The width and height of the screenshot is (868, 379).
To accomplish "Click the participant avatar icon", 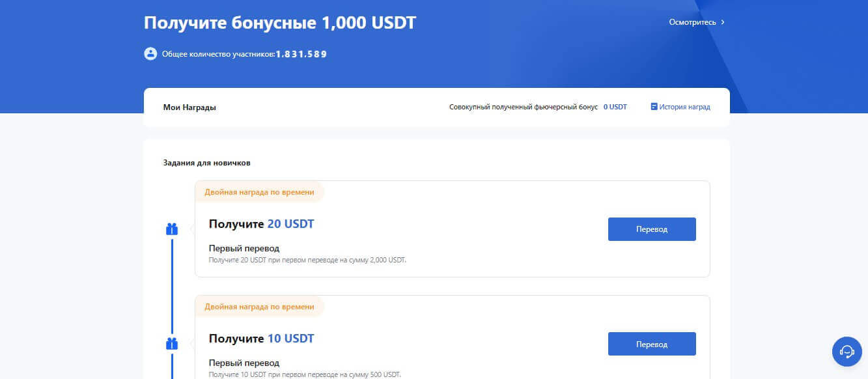I will coord(150,54).
